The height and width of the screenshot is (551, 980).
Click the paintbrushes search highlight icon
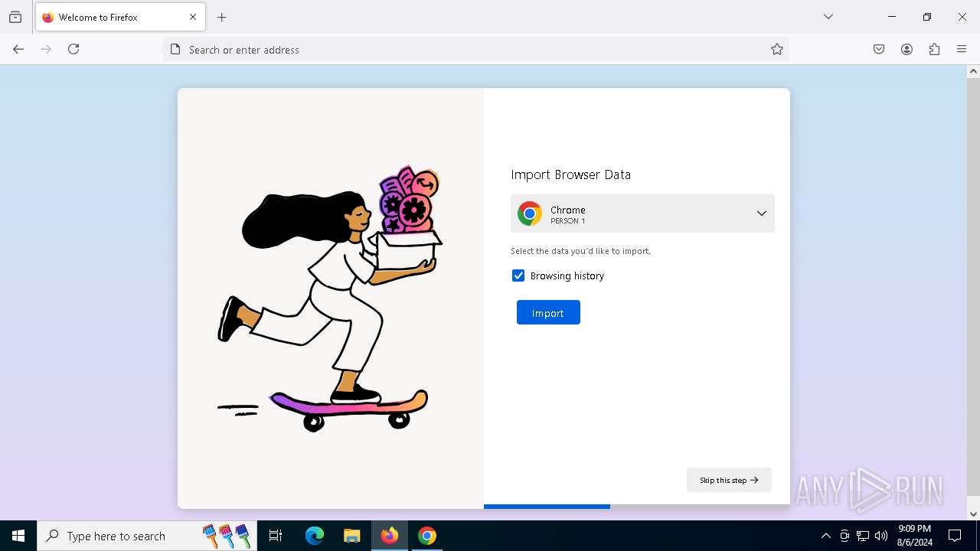coord(227,536)
